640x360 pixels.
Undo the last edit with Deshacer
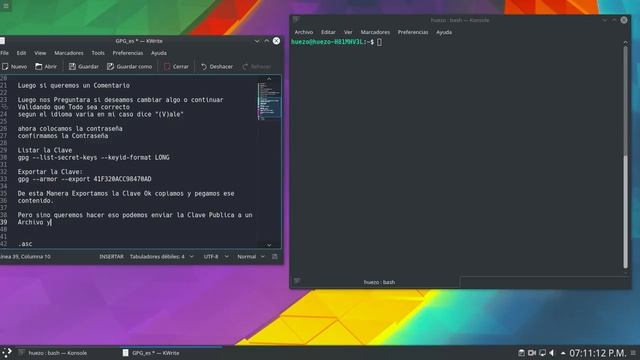(x=217, y=67)
